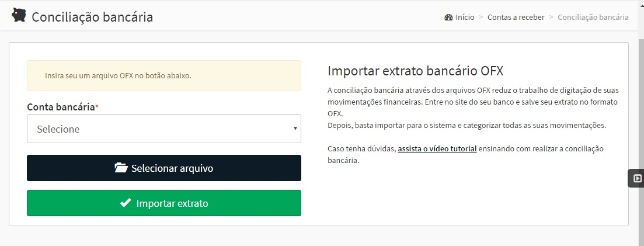
Task: Open Contas a receber breadcrumb
Action: click(x=516, y=18)
